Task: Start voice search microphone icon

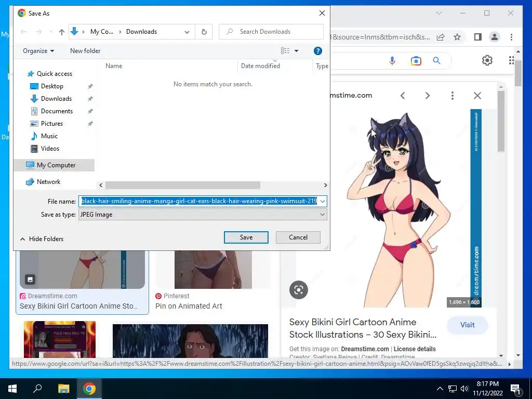Action: 392,61
